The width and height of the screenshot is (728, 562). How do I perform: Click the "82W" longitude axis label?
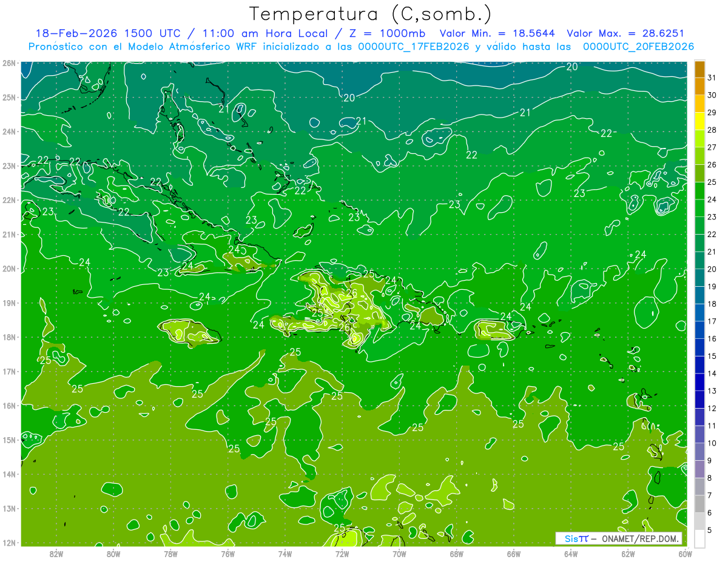pos(56,554)
